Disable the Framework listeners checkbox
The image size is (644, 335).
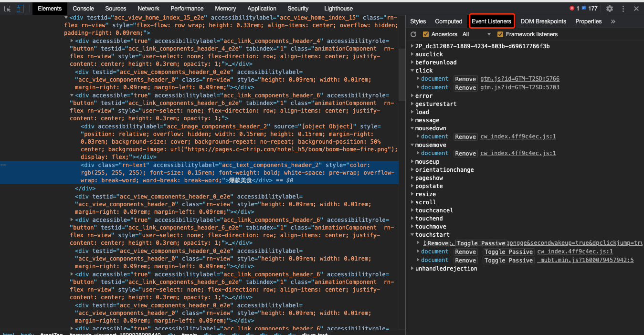pyautogui.click(x=501, y=34)
